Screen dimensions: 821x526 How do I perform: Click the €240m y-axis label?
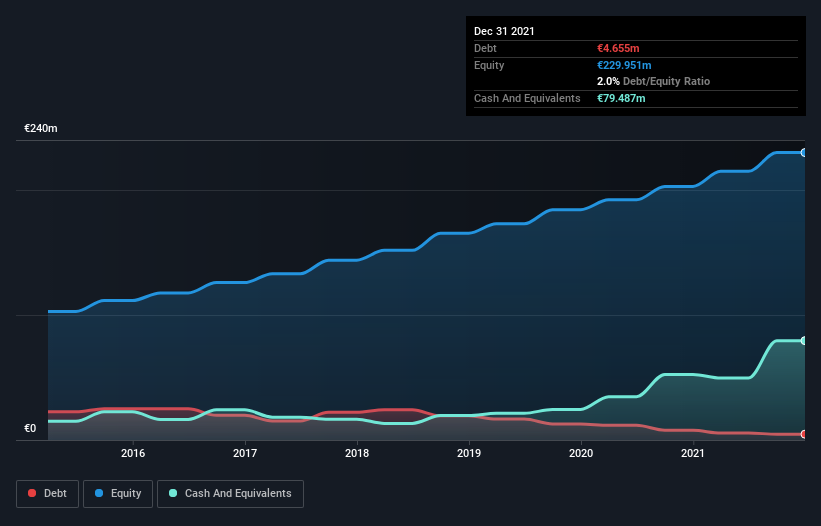41,128
